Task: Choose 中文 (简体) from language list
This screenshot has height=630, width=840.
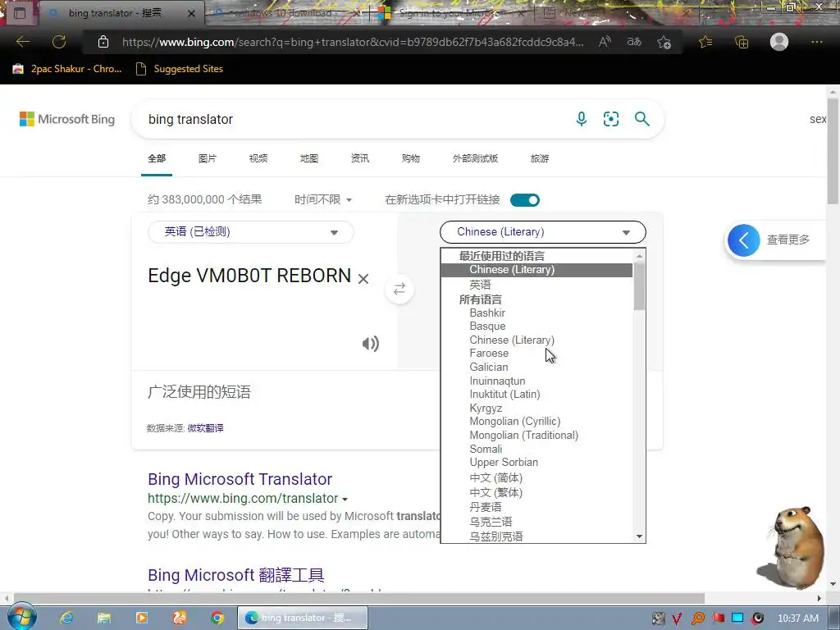Action: [495, 478]
